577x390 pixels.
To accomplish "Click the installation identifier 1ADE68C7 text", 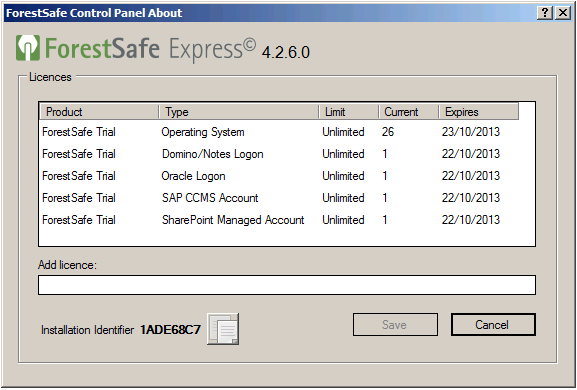I will tap(170, 329).
